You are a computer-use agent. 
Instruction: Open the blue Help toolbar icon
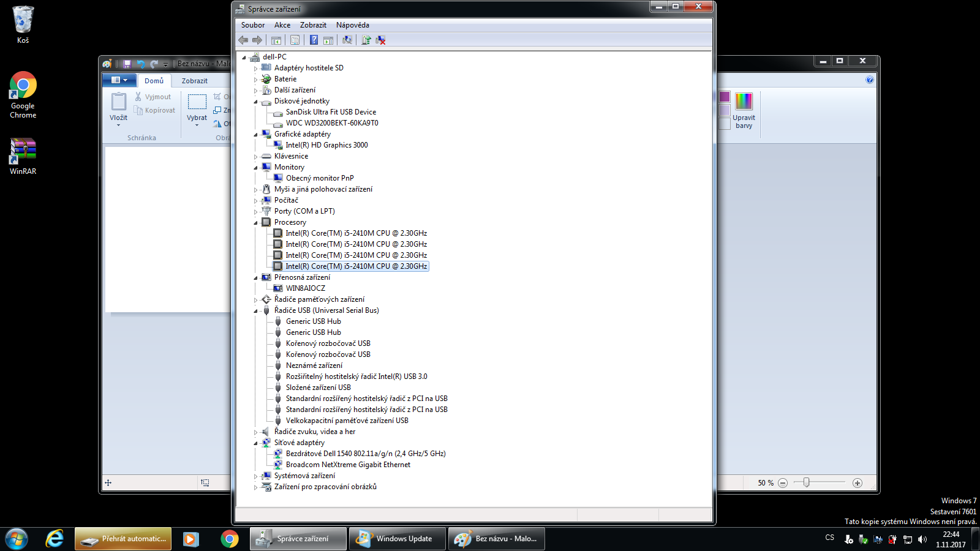coord(314,40)
